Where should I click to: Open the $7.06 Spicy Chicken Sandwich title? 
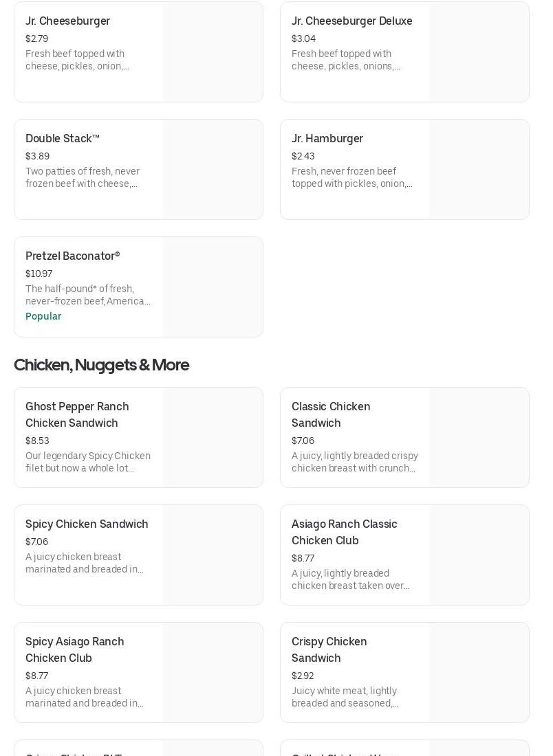(x=87, y=524)
